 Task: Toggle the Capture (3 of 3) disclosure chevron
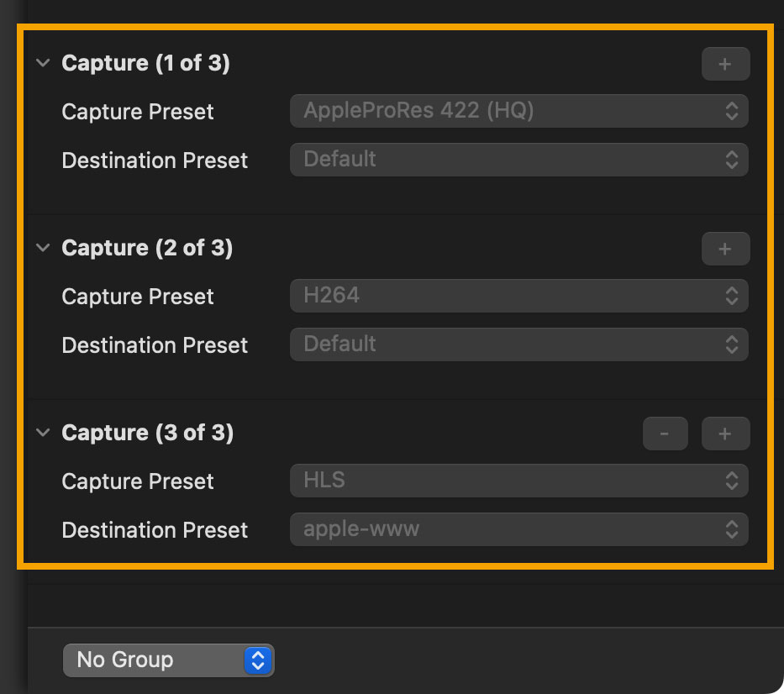(44, 433)
